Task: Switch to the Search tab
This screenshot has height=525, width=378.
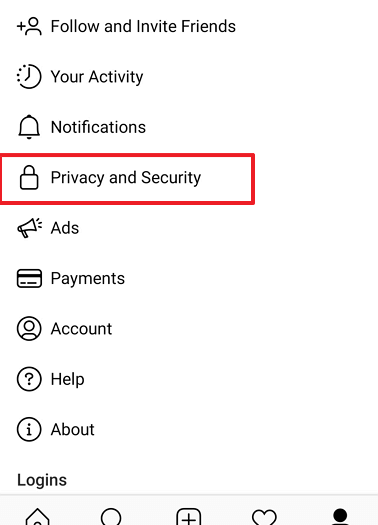Action: click(x=111, y=516)
